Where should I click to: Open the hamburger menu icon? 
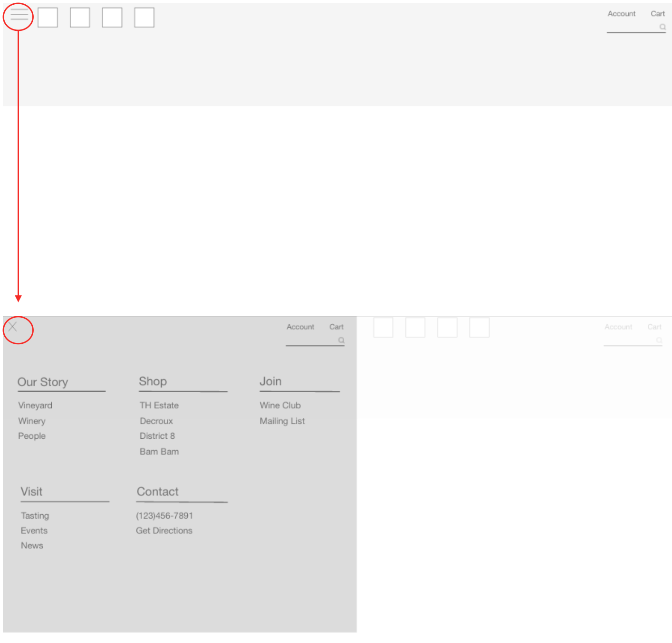[x=19, y=15]
